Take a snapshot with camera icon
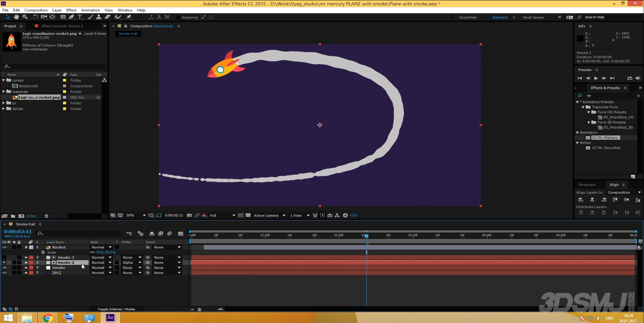This screenshot has width=644, height=323. click(x=189, y=215)
